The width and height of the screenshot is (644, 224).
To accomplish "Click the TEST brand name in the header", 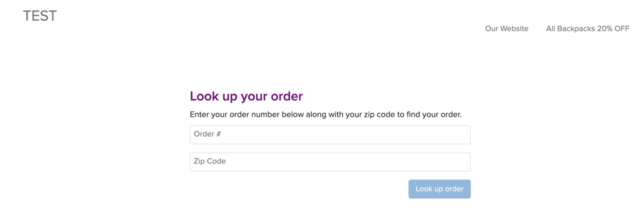I will tap(40, 16).
